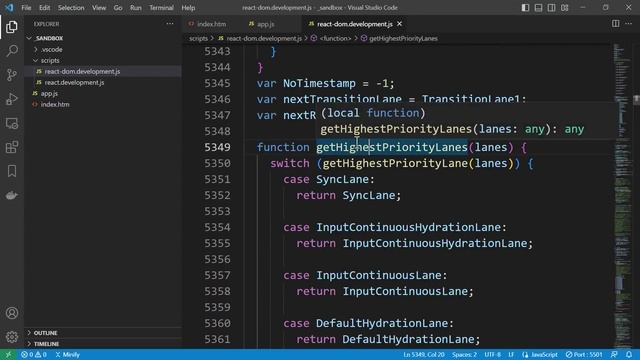Open Source Control view icon
640x360 pixels.
12,75
